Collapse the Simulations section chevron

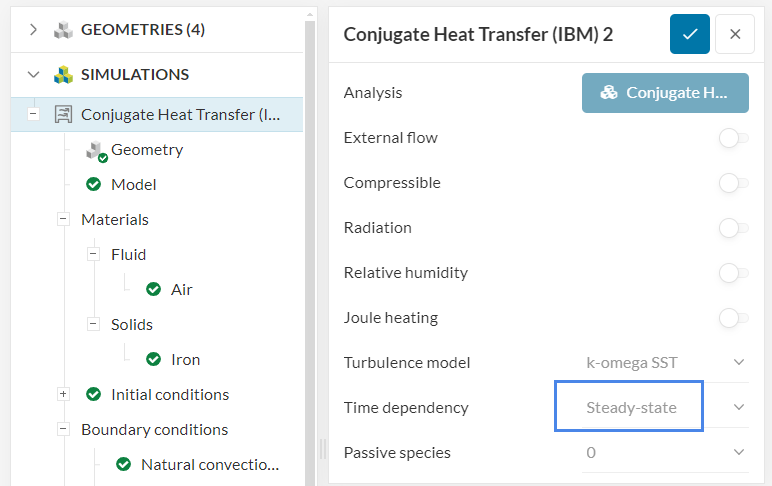click(34, 75)
